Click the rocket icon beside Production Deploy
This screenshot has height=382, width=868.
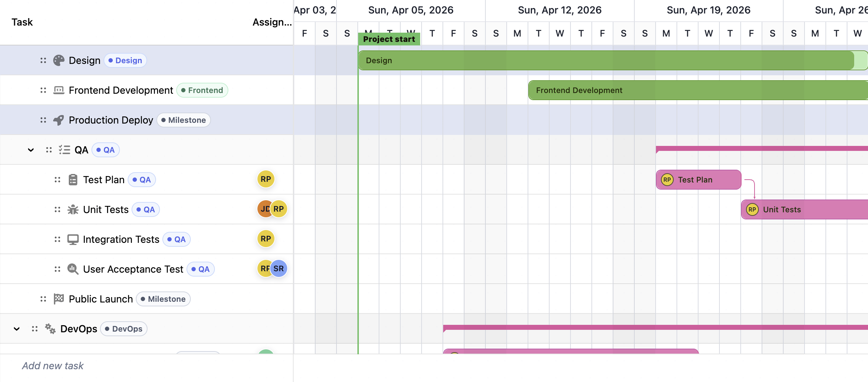tap(59, 120)
